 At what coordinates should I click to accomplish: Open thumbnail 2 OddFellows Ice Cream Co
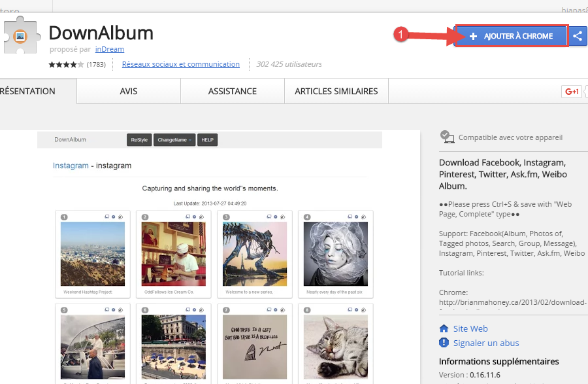(x=174, y=254)
